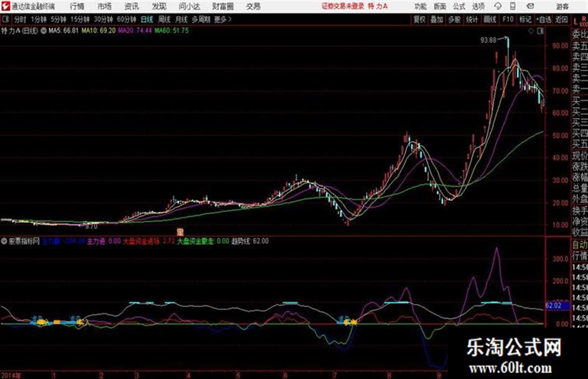Screen dimensions: 588x379
Task: Click the 93.88 high price label
Action: [x=488, y=40]
